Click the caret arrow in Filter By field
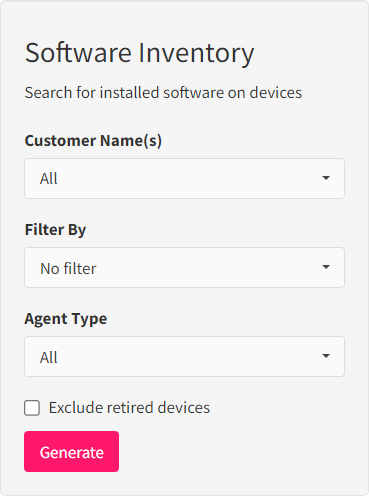The image size is (369, 496). point(326,267)
